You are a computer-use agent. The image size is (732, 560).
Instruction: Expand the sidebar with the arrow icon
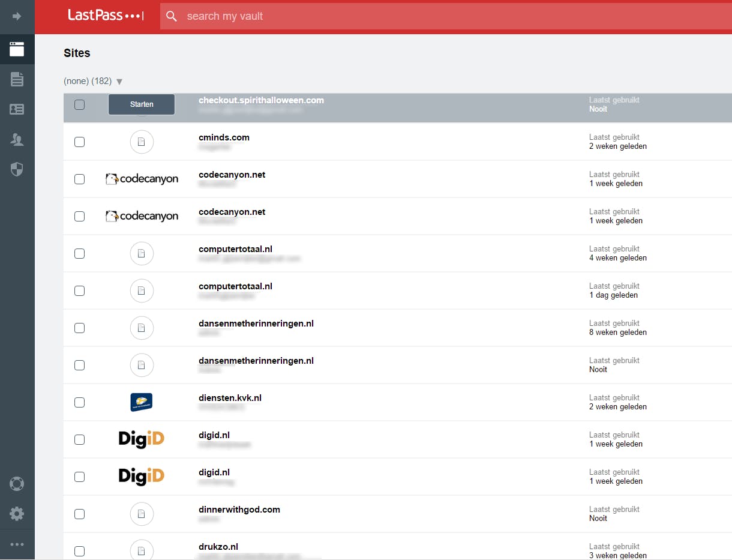click(x=17, y=16)
